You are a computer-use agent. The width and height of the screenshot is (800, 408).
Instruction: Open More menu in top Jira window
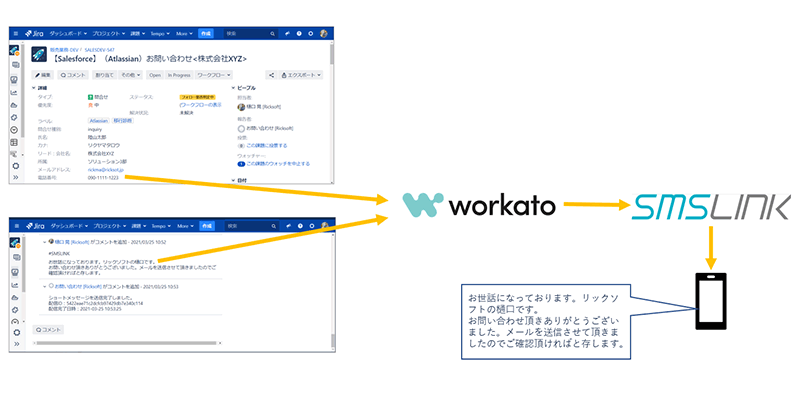click(x=184, y=34)
